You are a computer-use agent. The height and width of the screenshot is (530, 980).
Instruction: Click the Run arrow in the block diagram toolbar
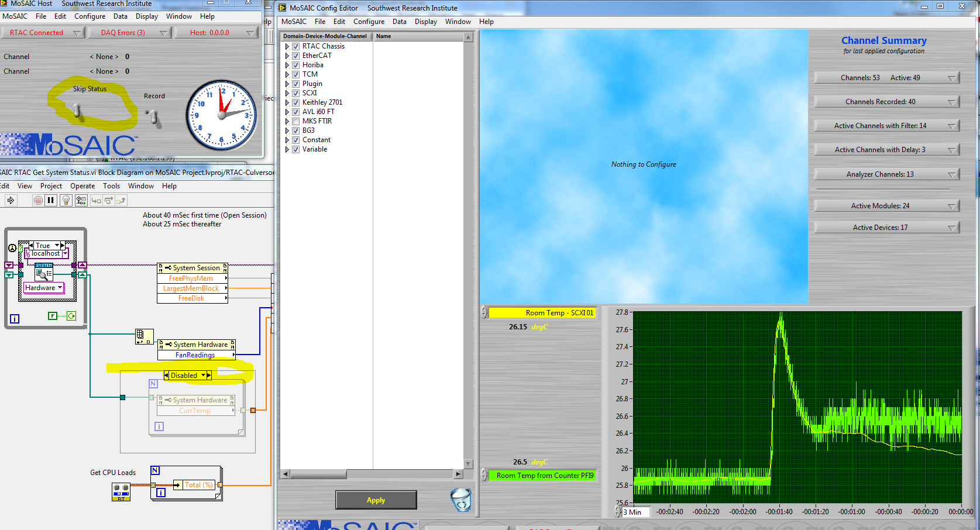[11, 201]
